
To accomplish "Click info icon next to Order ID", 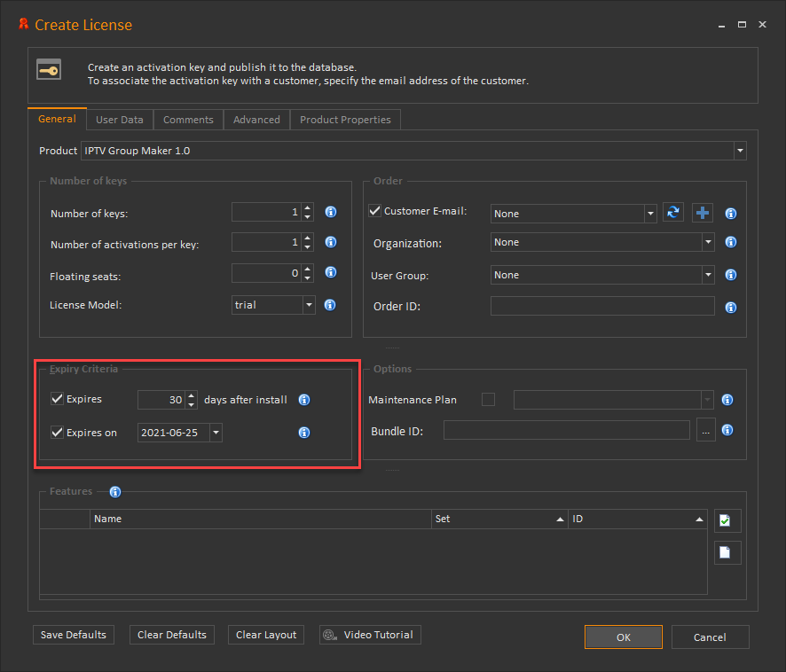I will point(731,307).
